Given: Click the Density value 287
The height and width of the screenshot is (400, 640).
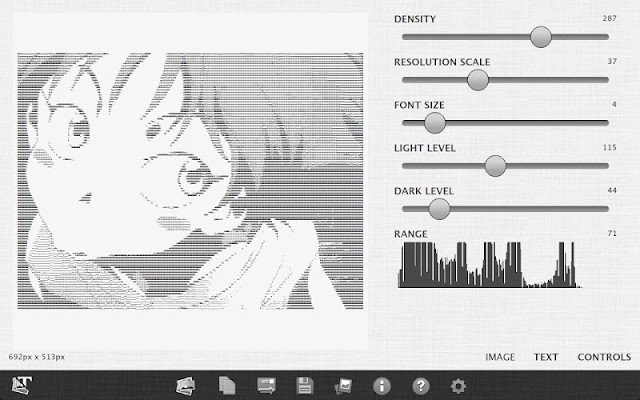Looking at the screenshot, I should [x=609, y=18].
